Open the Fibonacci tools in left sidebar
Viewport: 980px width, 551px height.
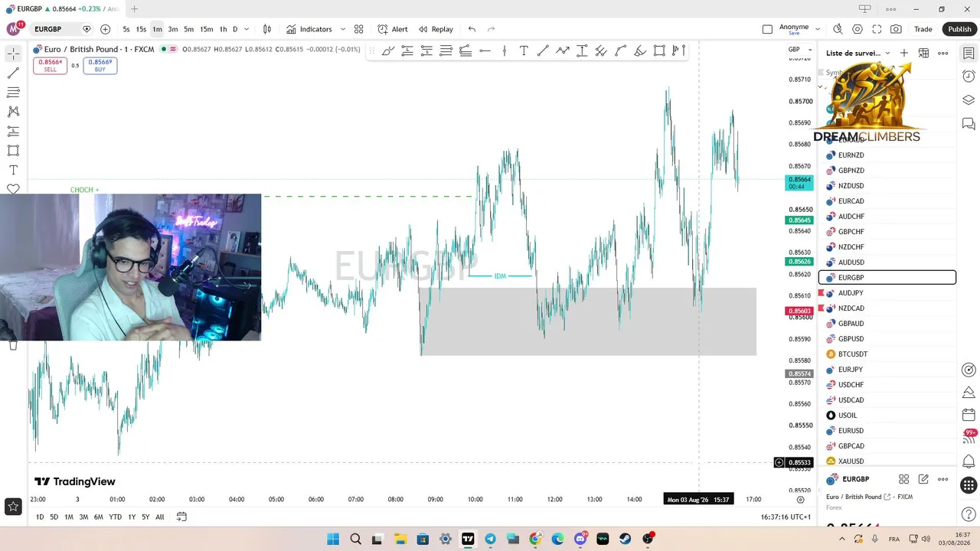pos(13,93)
